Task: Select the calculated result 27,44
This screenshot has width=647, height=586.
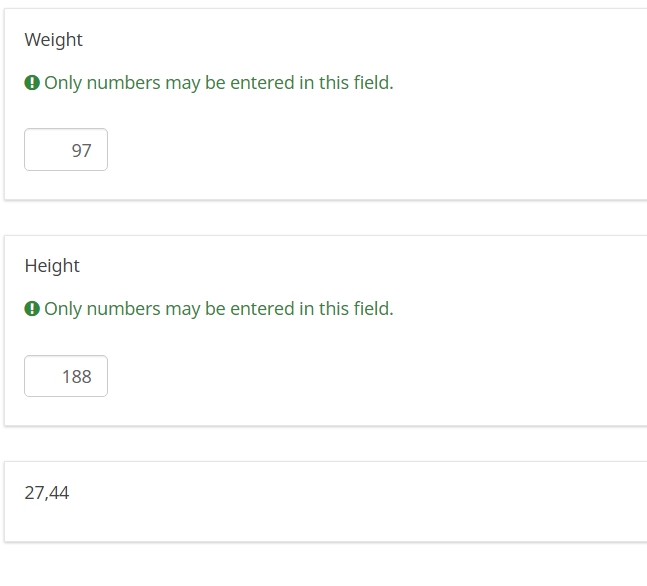Action: pyautogui.click(x=47, y=493)
